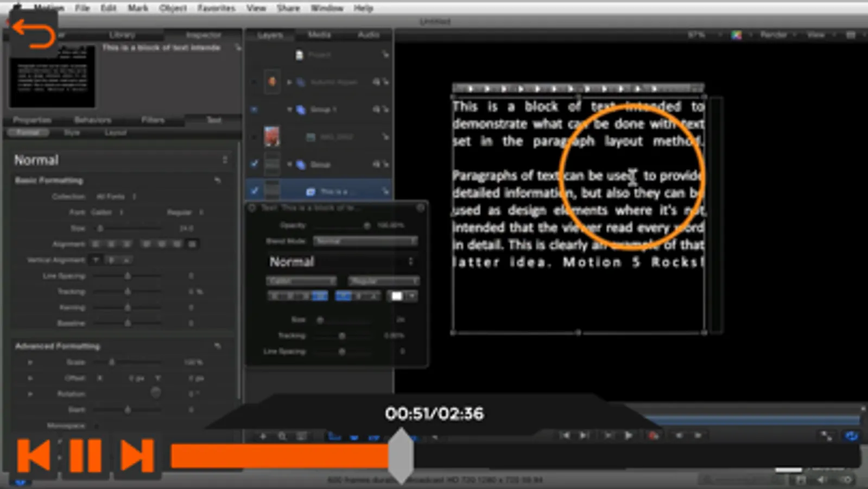Select top Vertical Alignment button
Image resolution: width=868 pixels, height=489 pixels.
click(96, 260)
